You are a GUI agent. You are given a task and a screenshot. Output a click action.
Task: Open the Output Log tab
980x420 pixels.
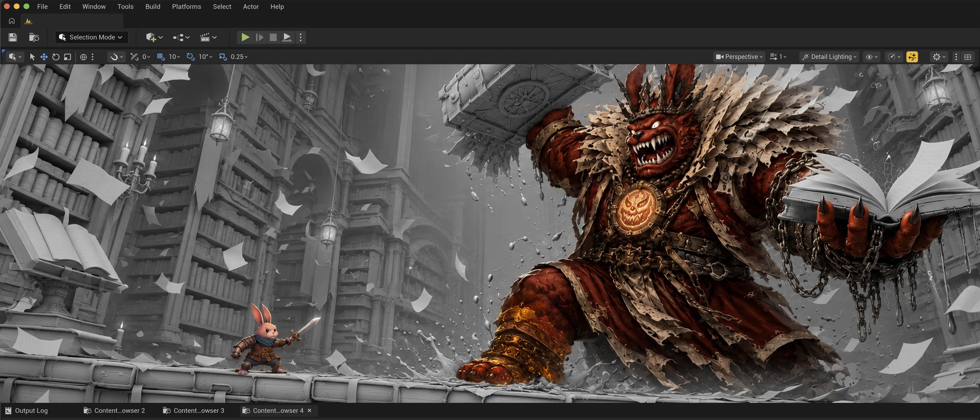point(27,411)
